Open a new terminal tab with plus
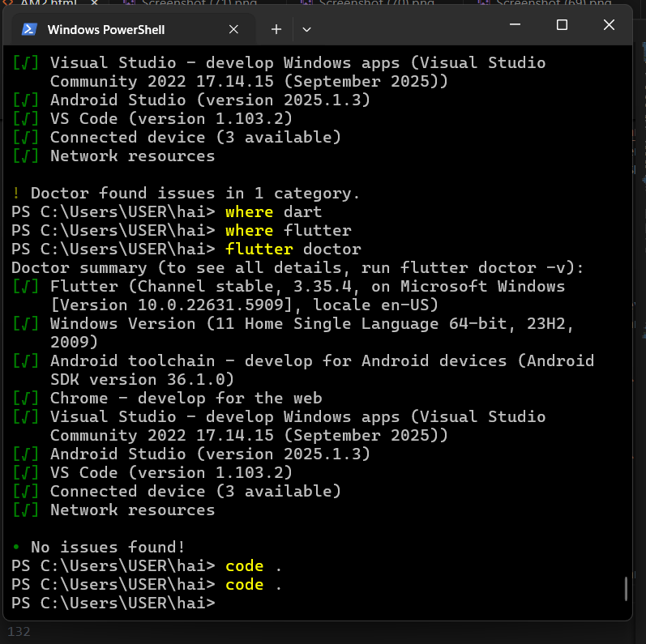 pyautogui.click(x=276, y=29)
